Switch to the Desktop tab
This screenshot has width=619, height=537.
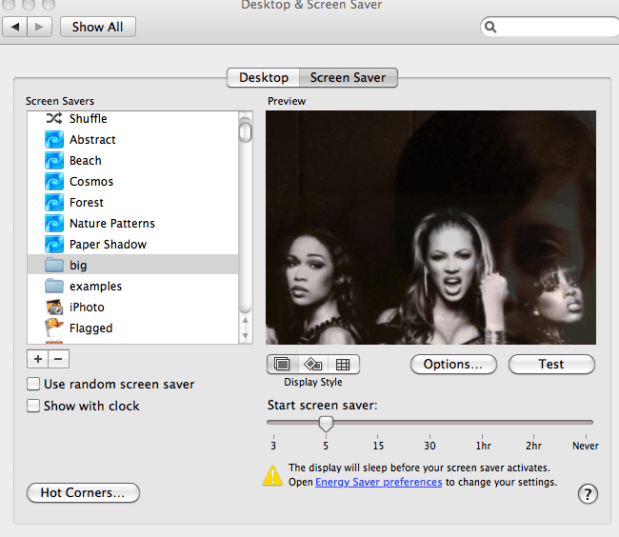point(263,77)
